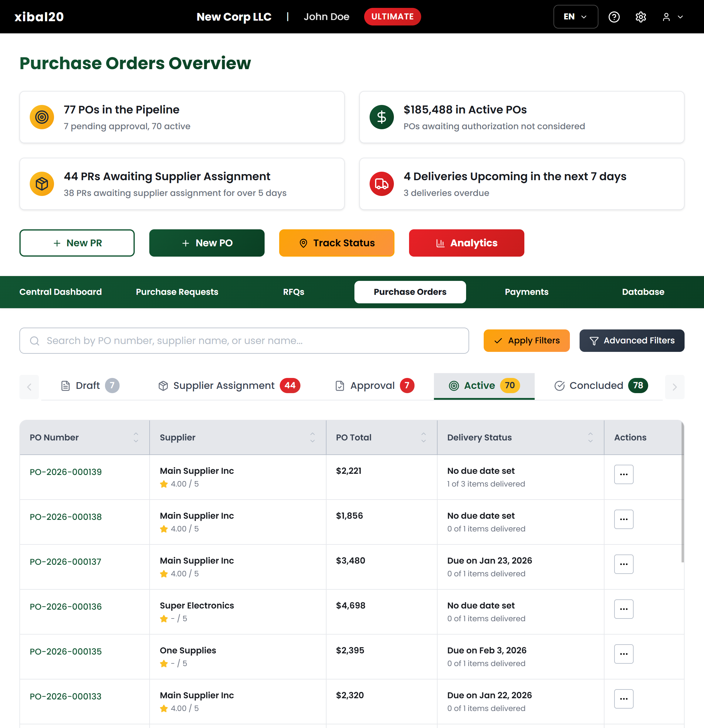Expand the user account menu

[672, 17]
